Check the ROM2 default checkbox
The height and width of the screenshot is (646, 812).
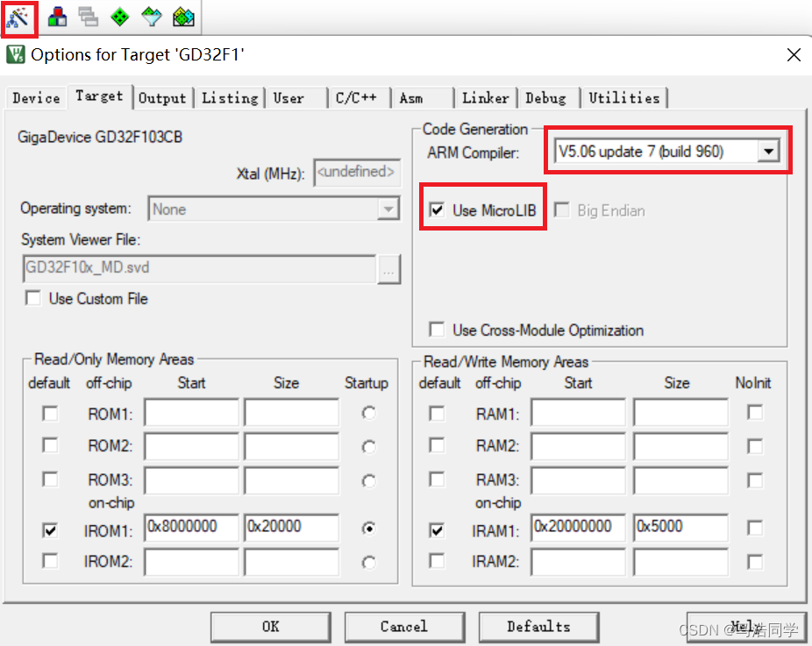(50, 445)
